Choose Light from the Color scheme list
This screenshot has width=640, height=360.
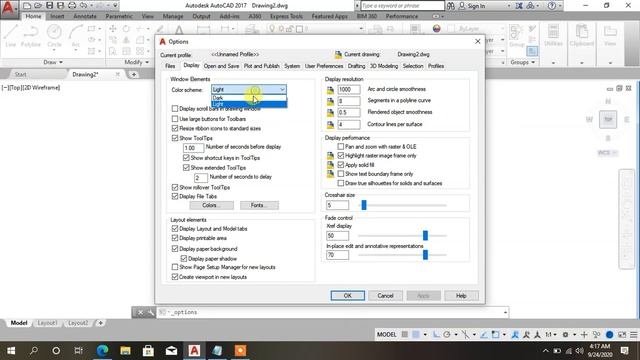coord(249,104)
